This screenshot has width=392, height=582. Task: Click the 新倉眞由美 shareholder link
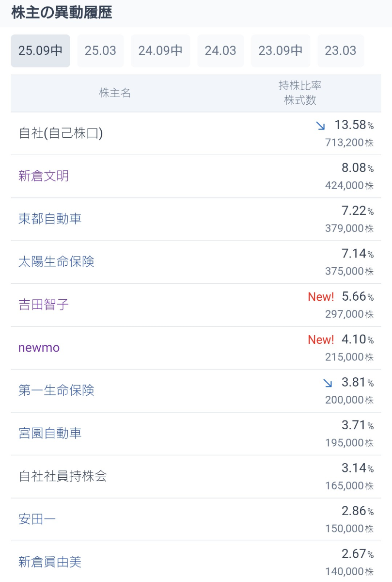(x=50, y=562)
